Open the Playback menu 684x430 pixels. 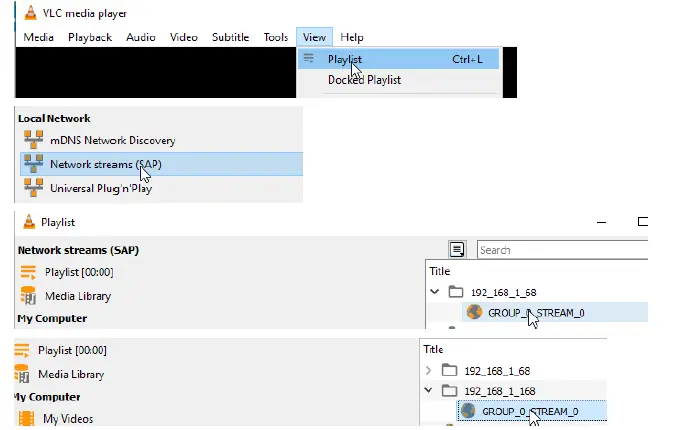(90, 38)
